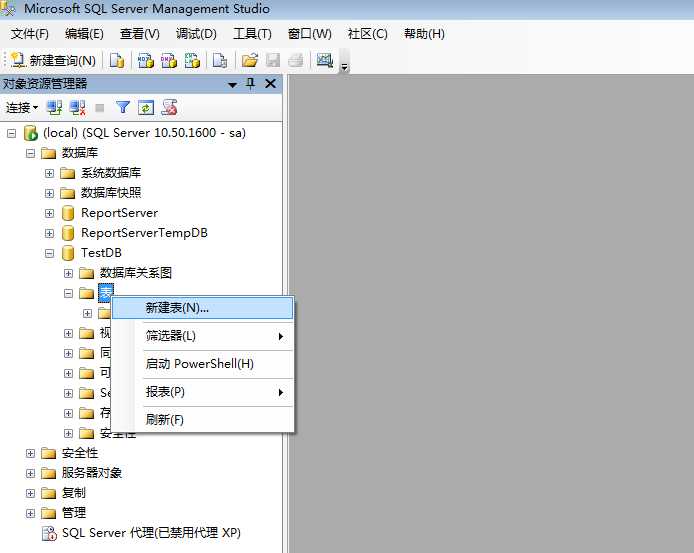Open the 文件(F) menu

(30, 34)
